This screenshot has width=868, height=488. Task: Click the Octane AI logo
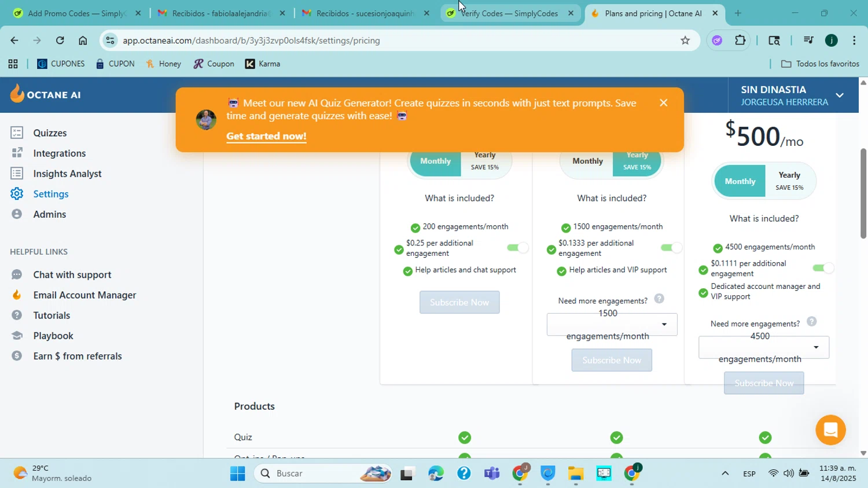click(45, 94)
